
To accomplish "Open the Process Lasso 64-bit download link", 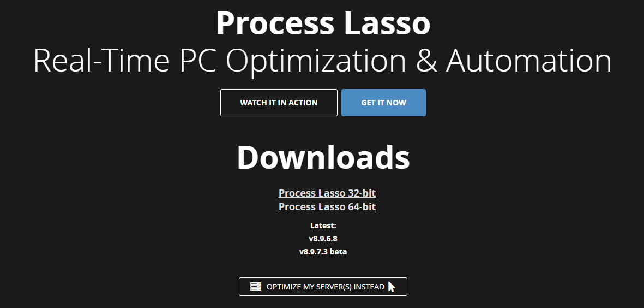I will [327, 206].
